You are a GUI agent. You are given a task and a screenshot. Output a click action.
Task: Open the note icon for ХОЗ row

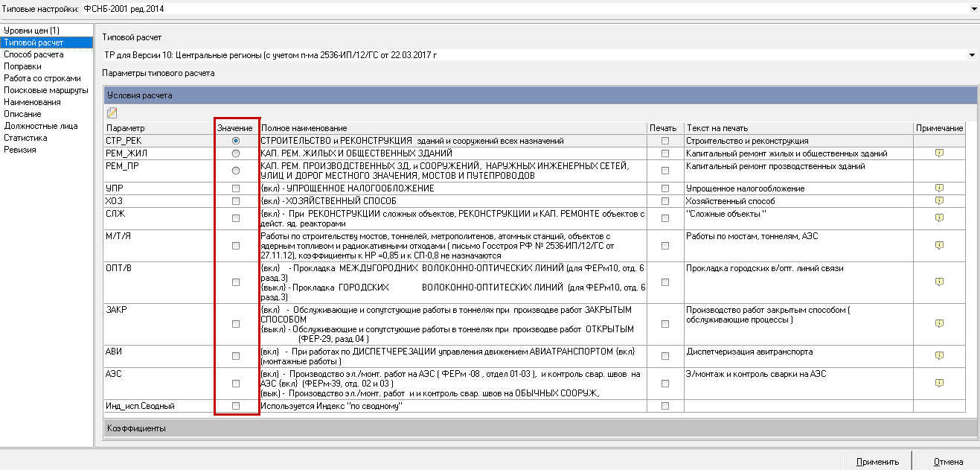coord(939,200)
